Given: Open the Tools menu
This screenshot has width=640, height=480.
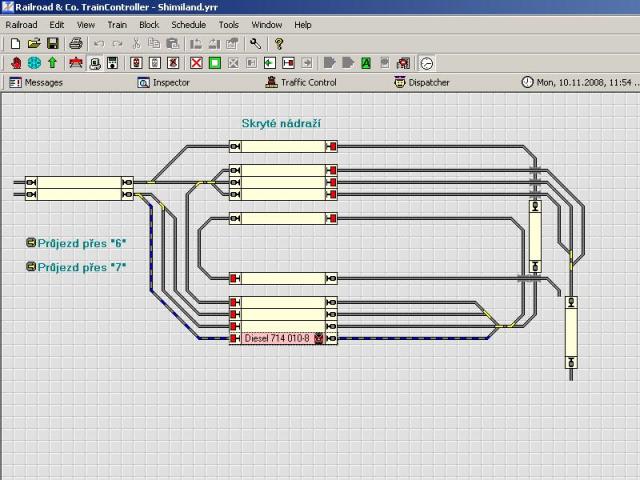Looking at the screenshot, I should click(229, 25).
